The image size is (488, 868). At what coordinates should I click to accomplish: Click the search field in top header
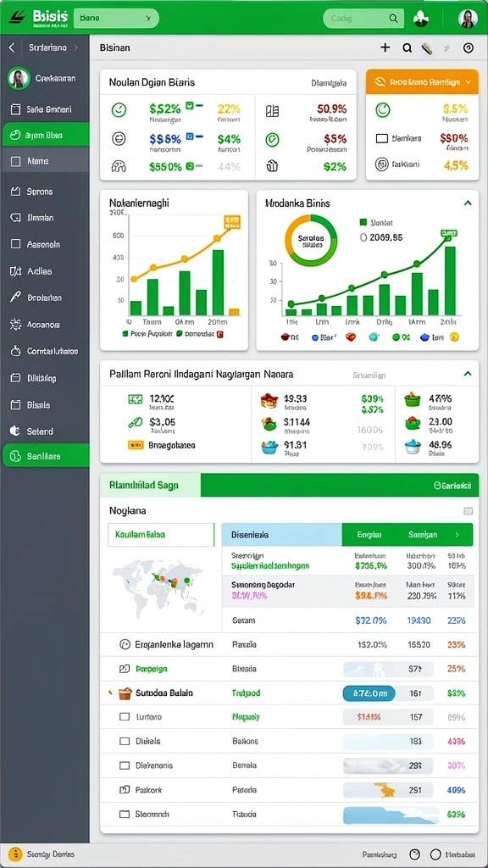(363, 19)
